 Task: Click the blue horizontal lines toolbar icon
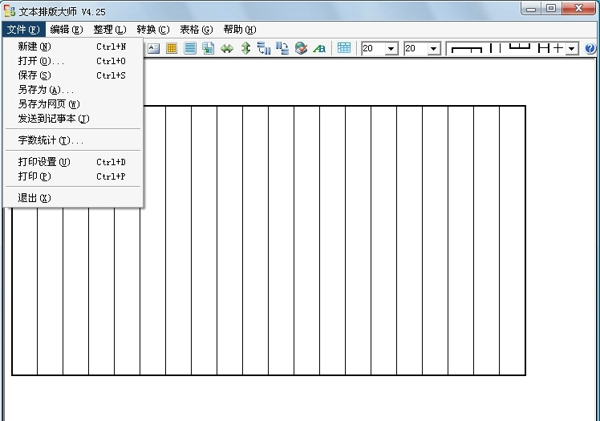190,48
